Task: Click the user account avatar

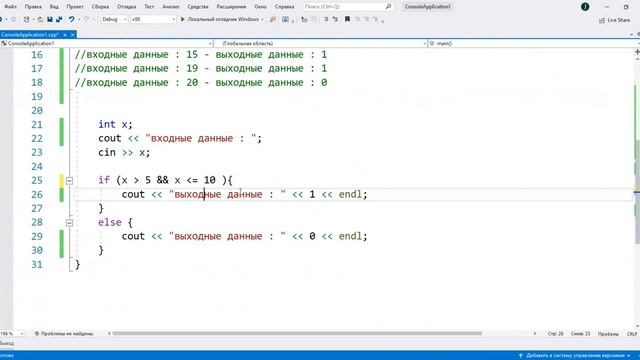Action: (x=585, y=7)
